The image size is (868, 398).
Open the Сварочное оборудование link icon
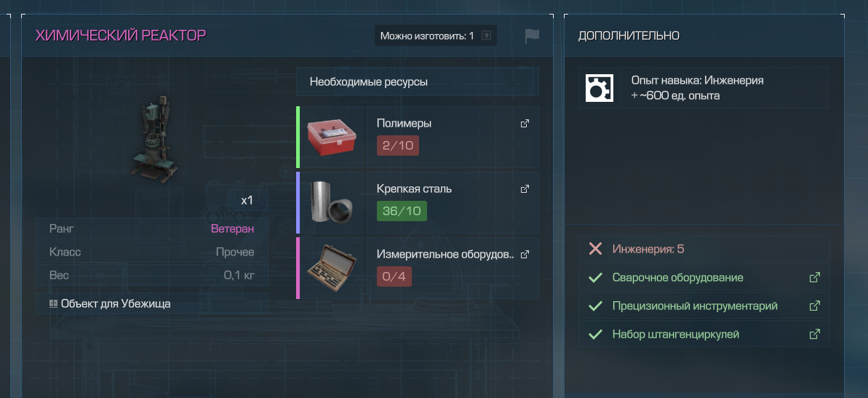[x=814, y=277]
